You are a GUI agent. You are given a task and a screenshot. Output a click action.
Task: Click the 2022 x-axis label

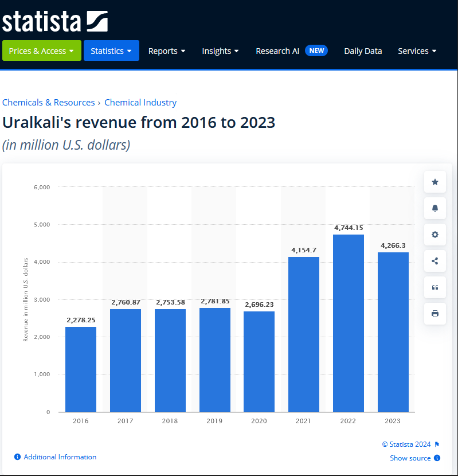point(348,421)
